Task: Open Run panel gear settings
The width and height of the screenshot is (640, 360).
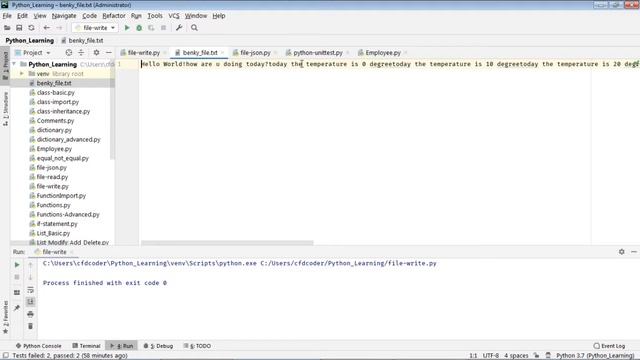Action: click(621, 252)
